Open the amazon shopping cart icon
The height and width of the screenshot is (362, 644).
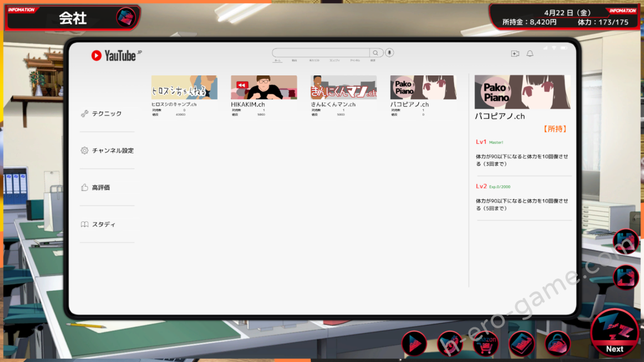[486, 343]
